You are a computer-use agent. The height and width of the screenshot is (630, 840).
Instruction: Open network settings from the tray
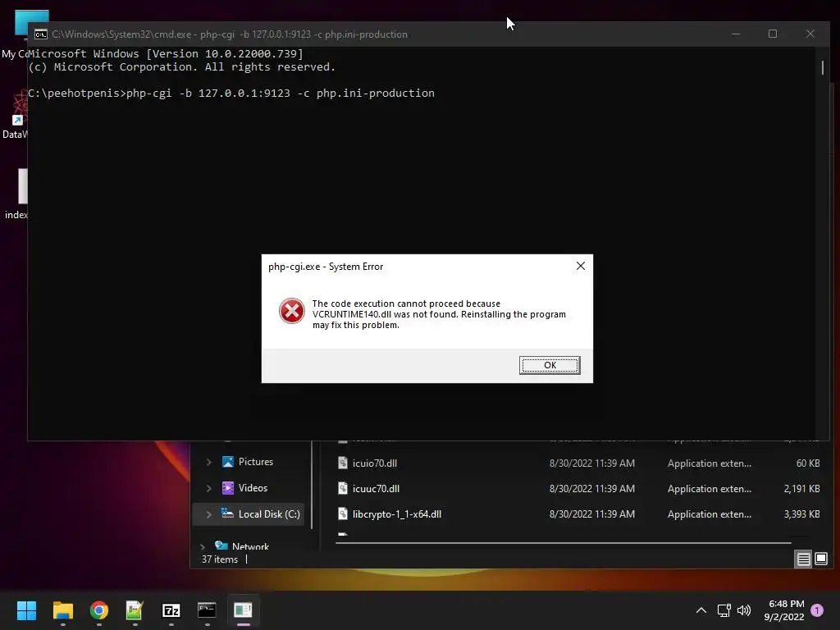(724, 610)
